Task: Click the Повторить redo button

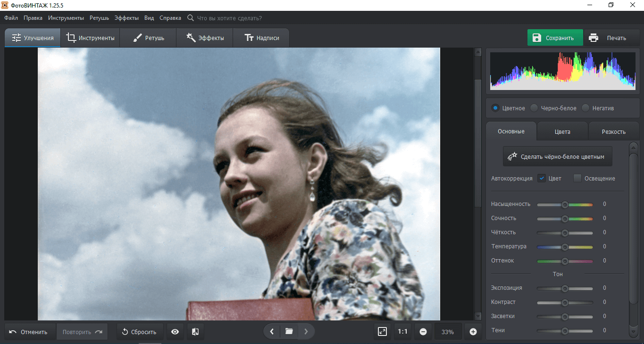Action: pos(82,332)
